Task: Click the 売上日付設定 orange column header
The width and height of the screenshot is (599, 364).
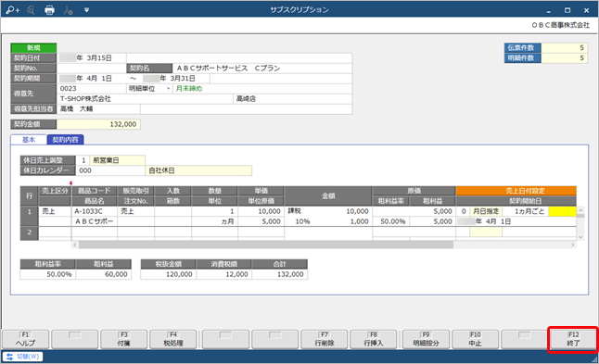Action: coord(516,191)
